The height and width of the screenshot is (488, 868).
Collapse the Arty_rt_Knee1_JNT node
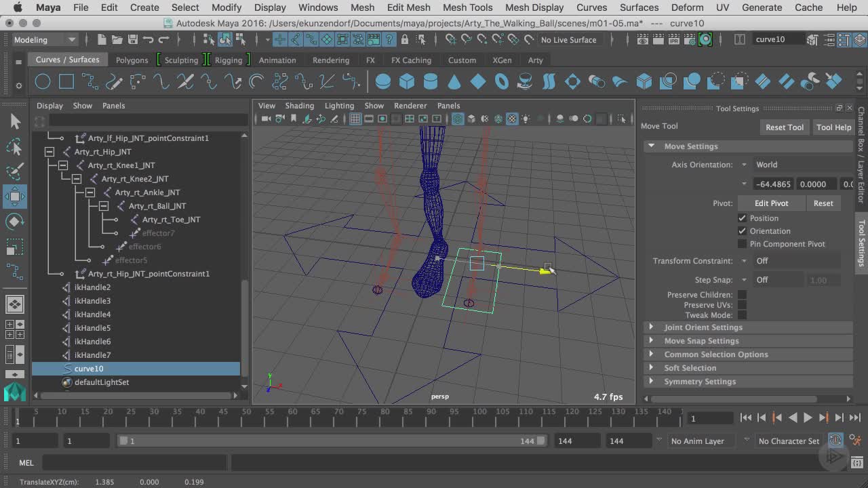(x=63, y=165)
